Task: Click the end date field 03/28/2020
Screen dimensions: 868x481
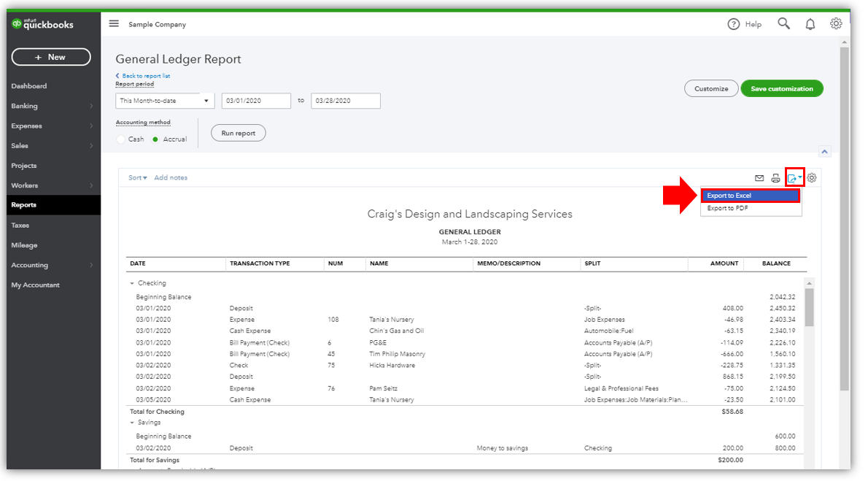Action: click(346, 101)
